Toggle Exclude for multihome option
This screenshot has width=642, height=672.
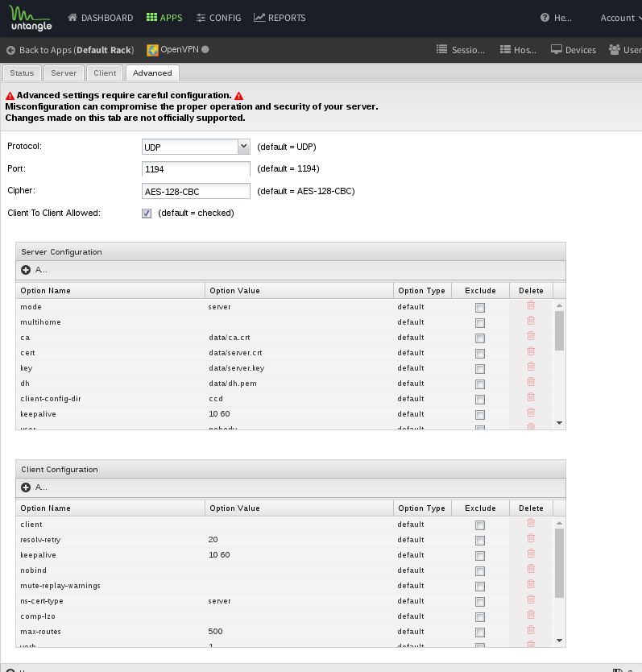point(480,323)
